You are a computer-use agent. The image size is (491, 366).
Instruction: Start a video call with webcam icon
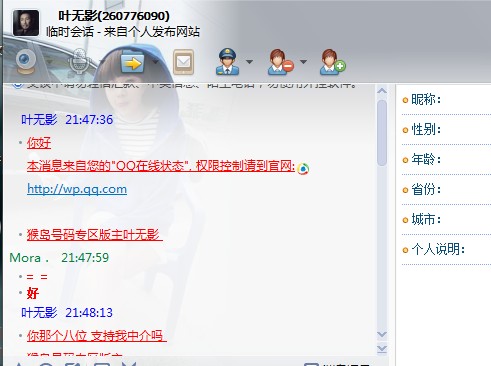coord(26,62)
